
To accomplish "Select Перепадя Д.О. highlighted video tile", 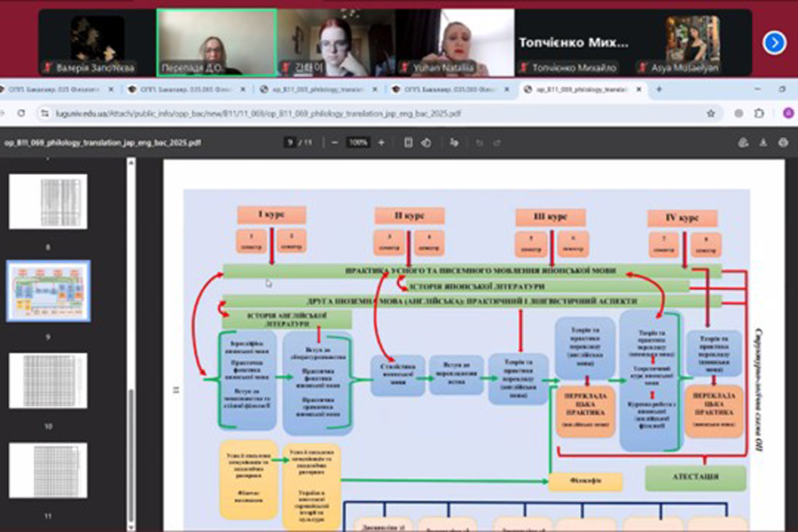I will 217,43.
